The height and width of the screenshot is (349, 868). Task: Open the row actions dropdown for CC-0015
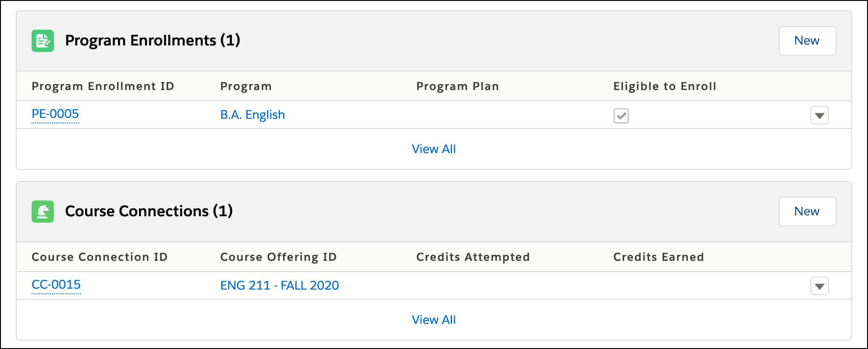click(819, 286)
